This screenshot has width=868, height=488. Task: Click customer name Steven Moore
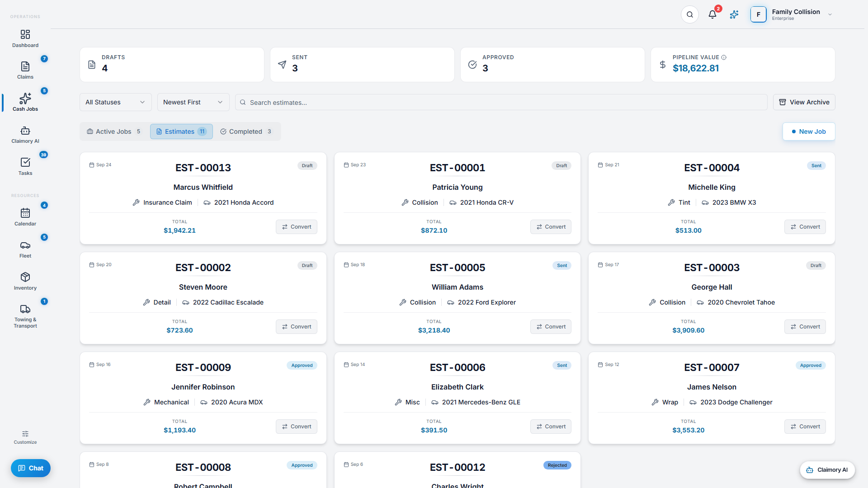203,287
